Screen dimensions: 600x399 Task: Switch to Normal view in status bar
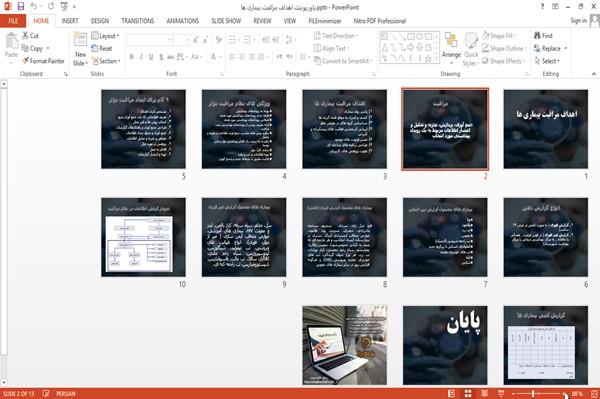pos(452,394)
